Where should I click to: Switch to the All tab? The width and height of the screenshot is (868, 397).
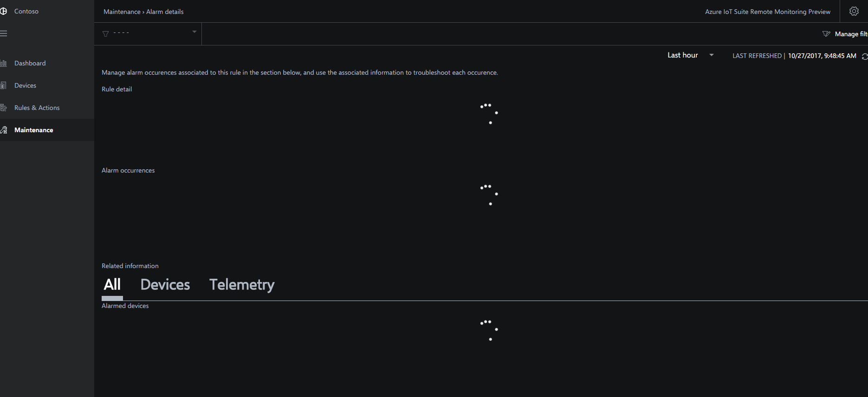(x=112, y=284)
